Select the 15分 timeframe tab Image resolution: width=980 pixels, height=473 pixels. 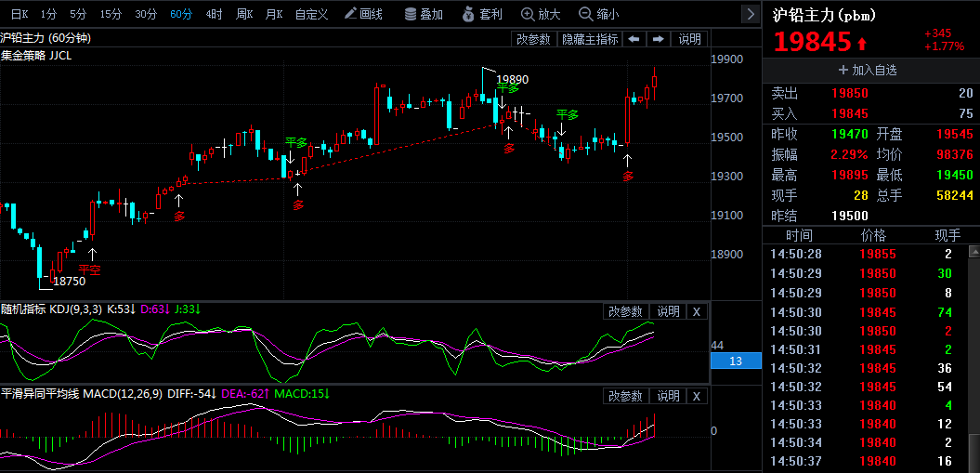(111, 14)
